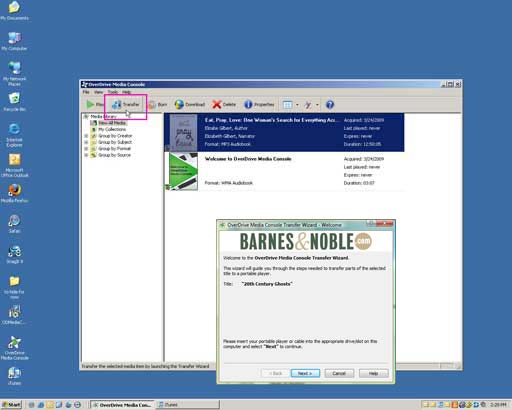
Task: Open the Help menu in the menu bar
Action: 126,92
